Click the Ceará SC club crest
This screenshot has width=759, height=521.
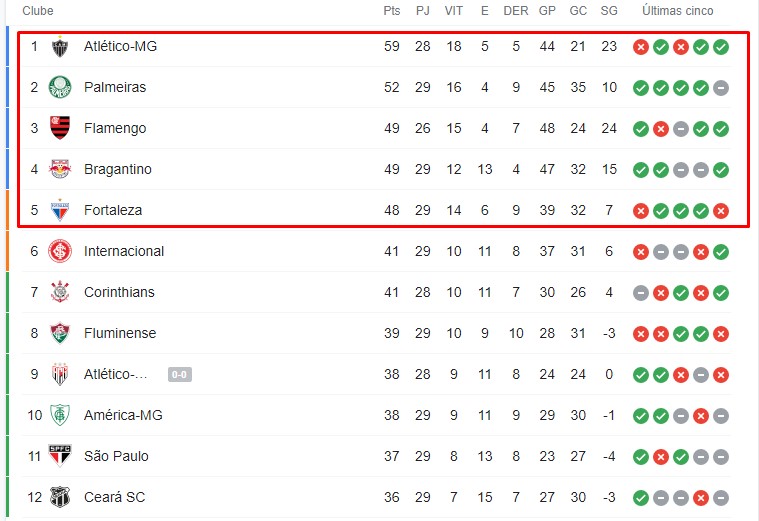60,497
